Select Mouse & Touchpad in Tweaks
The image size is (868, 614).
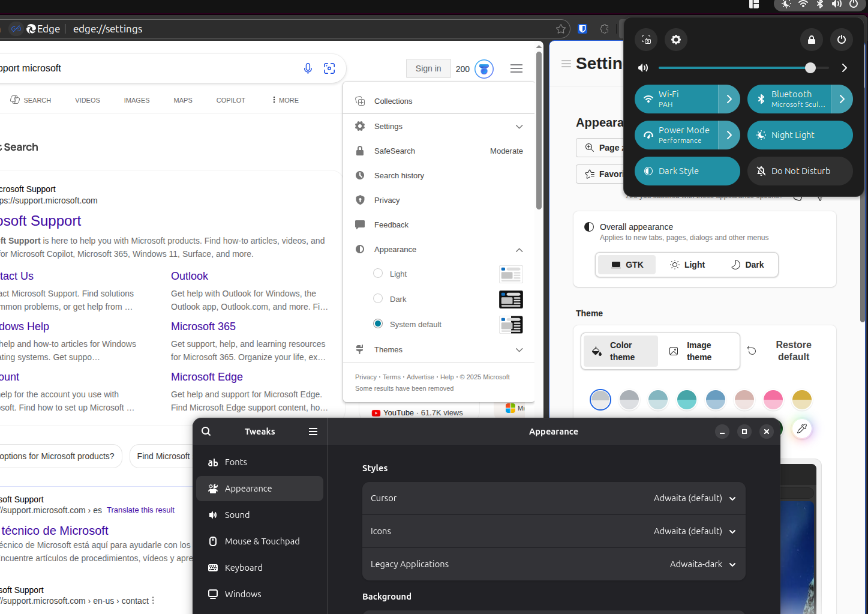point(260,541)
